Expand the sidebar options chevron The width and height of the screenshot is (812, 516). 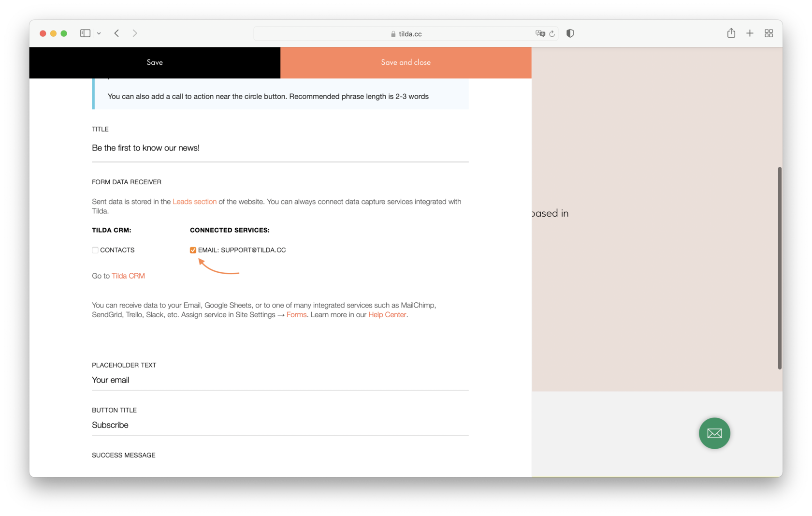(x=99, y=33)
